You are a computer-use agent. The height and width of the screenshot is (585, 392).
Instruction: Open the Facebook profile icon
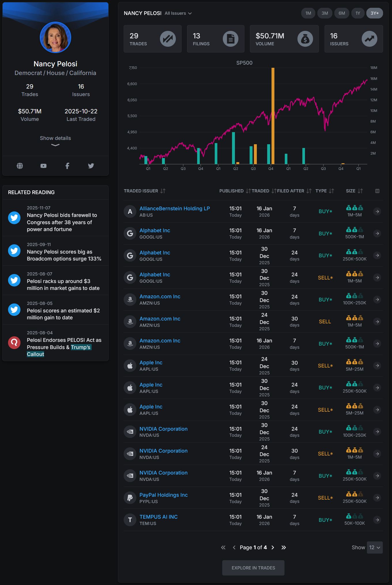point(67,166)
